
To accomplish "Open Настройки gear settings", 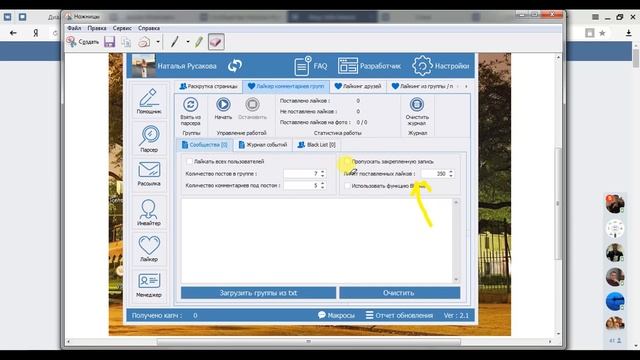I will [x=441, y=66].
